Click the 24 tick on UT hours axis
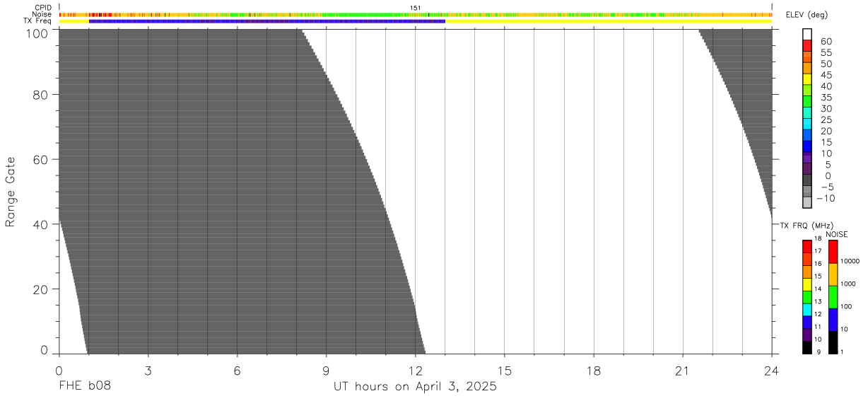The image size is (868, 401). pyautogui.click(x=771, y=371)
